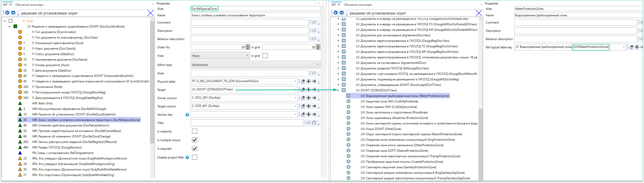
Task: Clear the left search field with the blue X
Action: [151, 13]
